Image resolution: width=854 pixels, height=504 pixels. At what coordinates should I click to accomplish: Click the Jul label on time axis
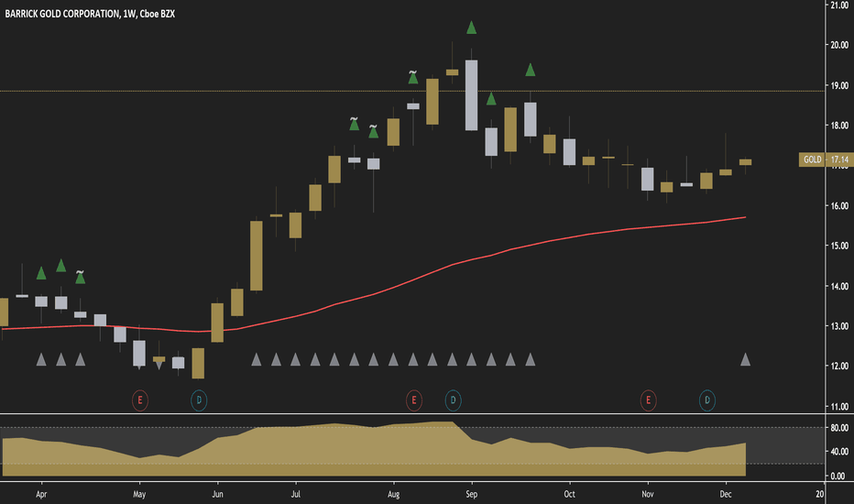pyautogui.click(x=296, y=495)
